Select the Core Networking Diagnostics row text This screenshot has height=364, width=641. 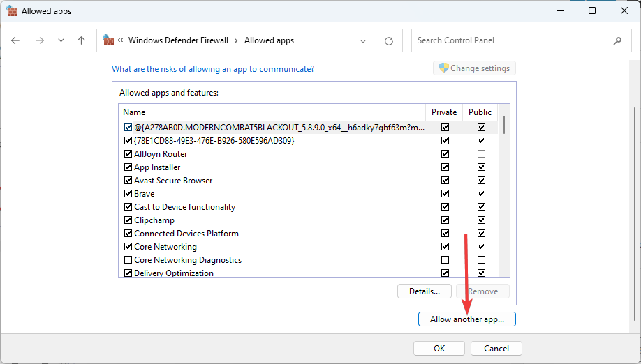point(188,260)
